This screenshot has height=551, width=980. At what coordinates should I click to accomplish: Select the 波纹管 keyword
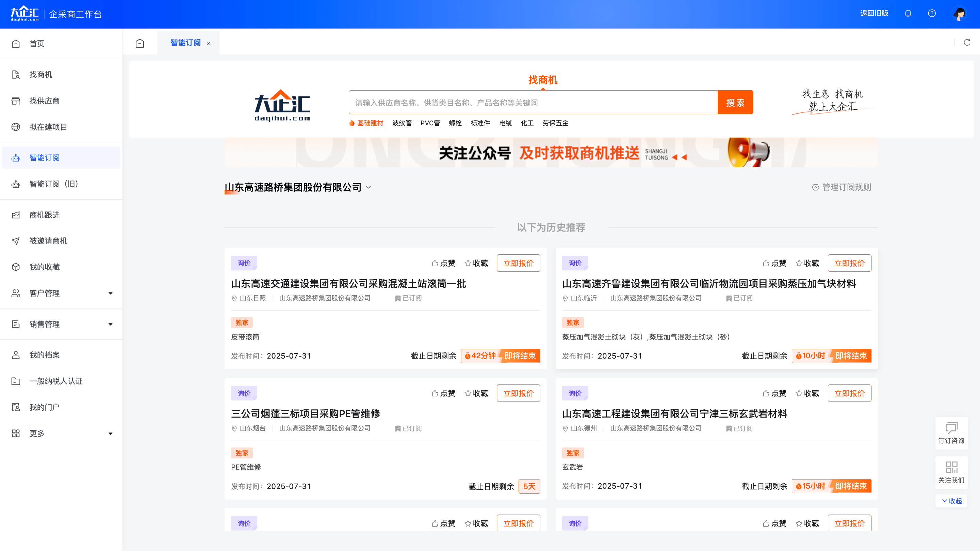click(x=402, y=123)
